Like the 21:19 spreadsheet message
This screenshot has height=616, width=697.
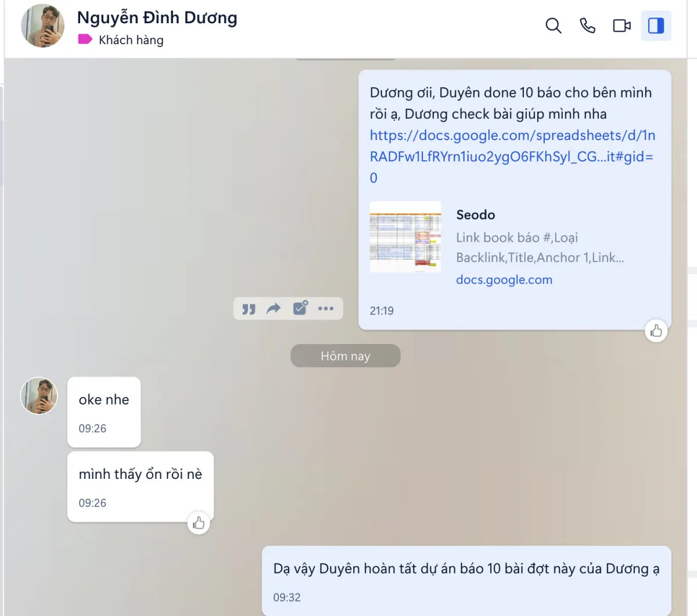(x=656, y=331)
